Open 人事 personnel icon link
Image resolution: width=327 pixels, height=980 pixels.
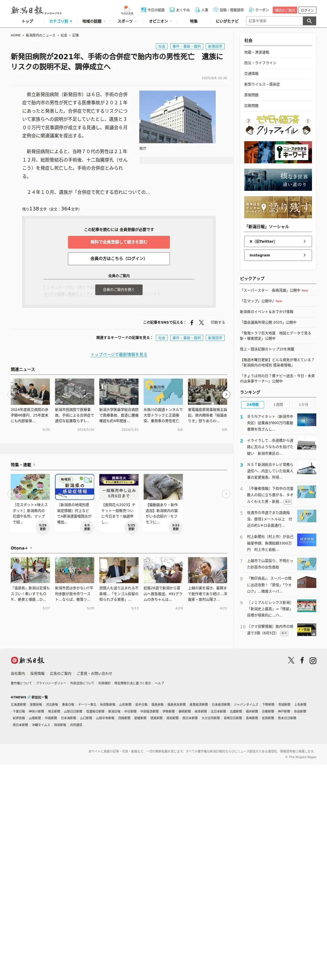click(x=201, y=10)
